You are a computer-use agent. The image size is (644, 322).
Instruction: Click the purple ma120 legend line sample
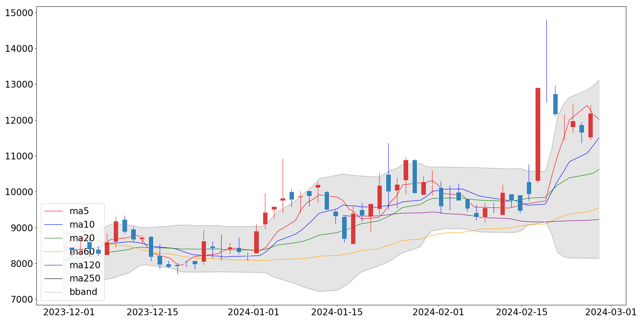coord(53,265)
